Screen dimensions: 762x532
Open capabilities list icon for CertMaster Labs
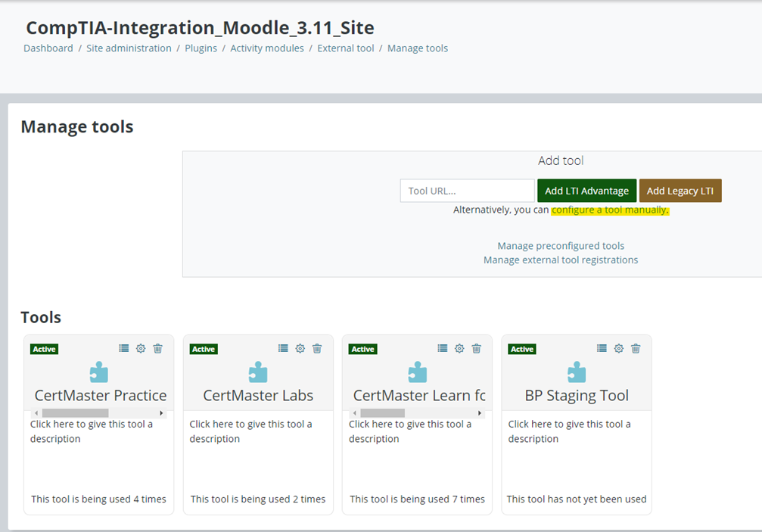pyautogui.click(x=283, y=348)
